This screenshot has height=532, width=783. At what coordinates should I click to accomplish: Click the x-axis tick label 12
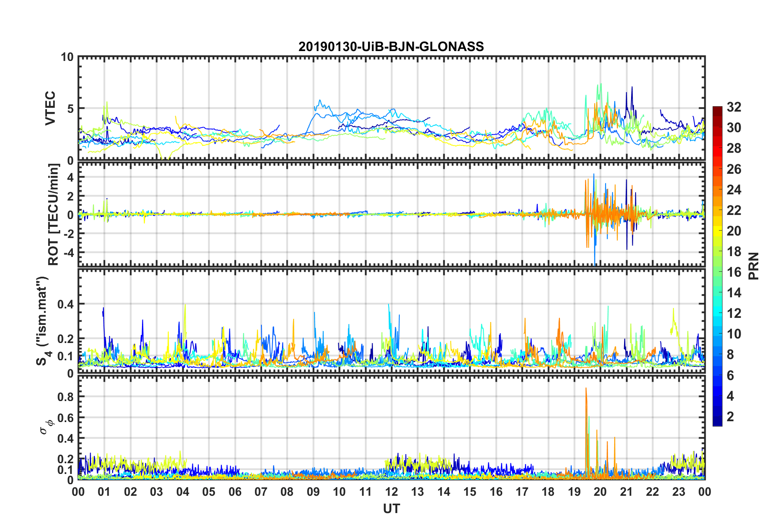click(391, 492)
